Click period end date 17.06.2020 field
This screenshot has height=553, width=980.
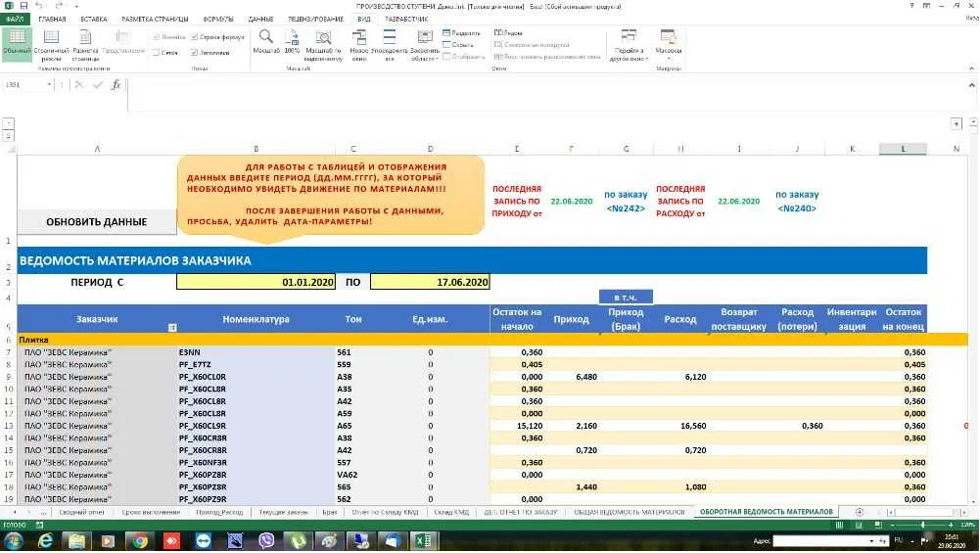pos(430,282)
